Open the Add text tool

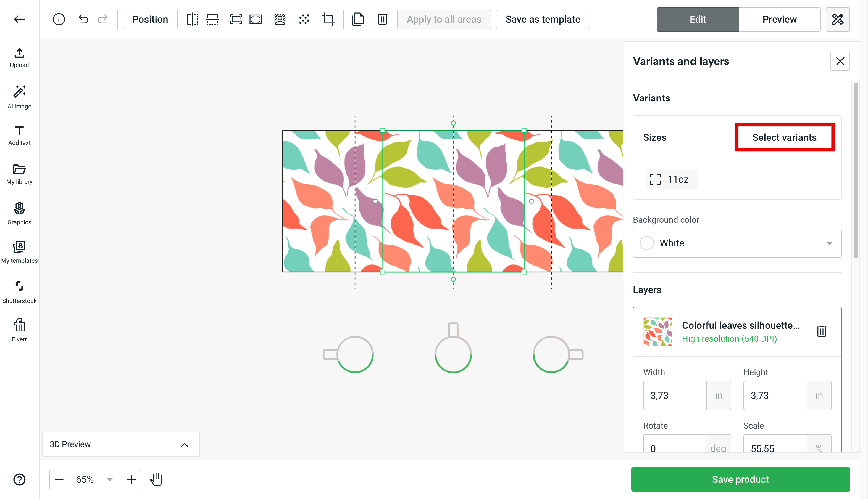click(x=19, y=135)
